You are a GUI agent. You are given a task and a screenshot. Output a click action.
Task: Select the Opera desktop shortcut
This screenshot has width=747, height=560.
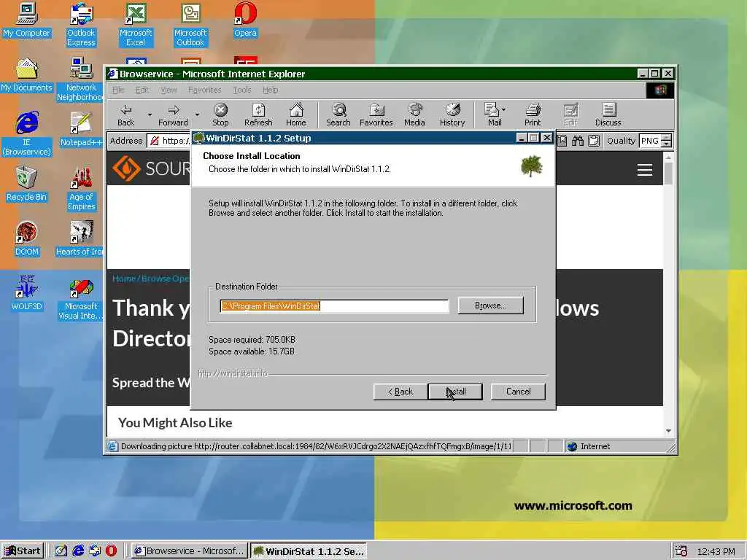tap(245, 20)
